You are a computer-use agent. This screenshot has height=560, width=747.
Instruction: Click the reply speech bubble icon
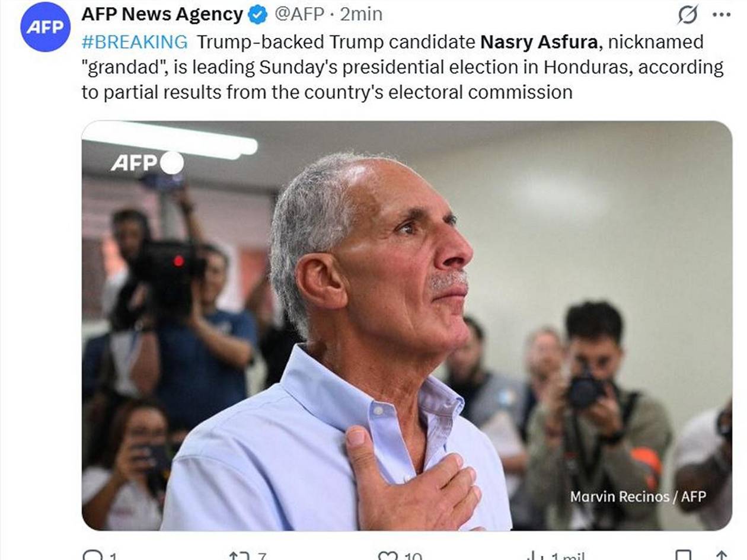pos(93,555)
